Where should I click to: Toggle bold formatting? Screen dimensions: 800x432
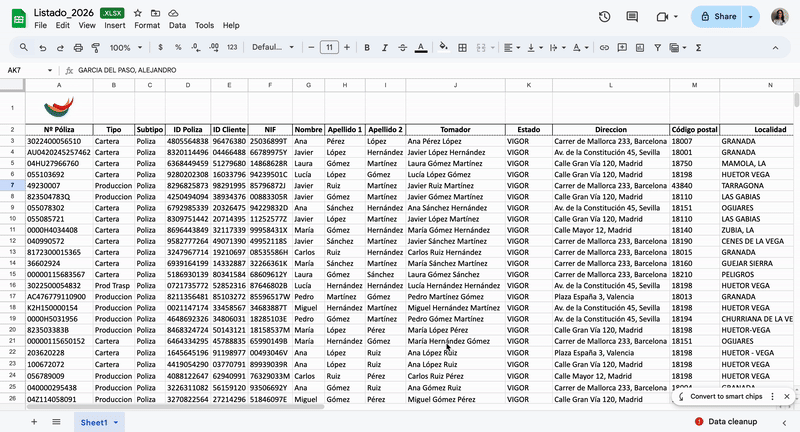(x=367, y=47)
